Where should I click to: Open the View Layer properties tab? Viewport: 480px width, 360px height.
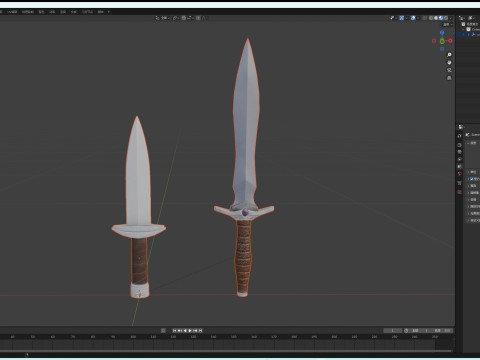[459, 159]
